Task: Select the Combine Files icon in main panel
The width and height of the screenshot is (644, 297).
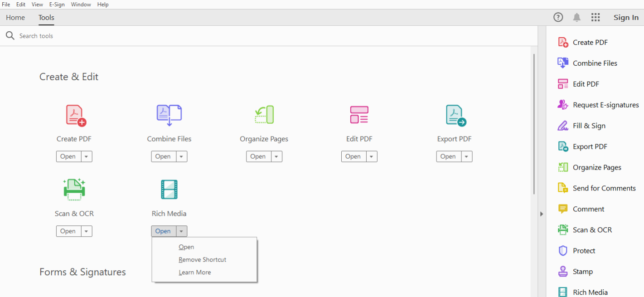Action: click(169, 115)
